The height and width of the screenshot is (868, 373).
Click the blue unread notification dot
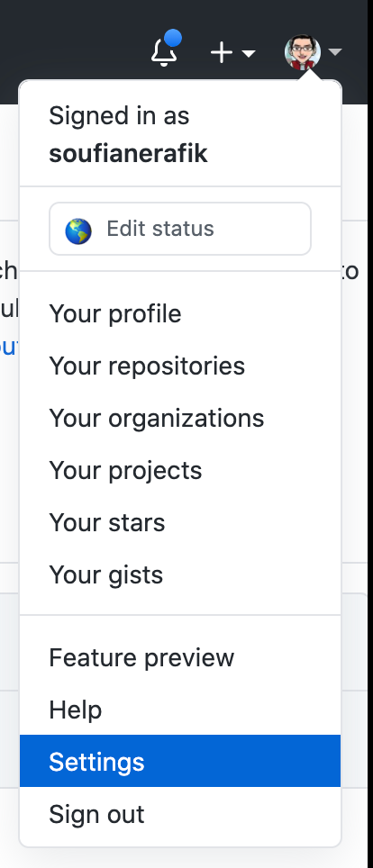point(173,39)
